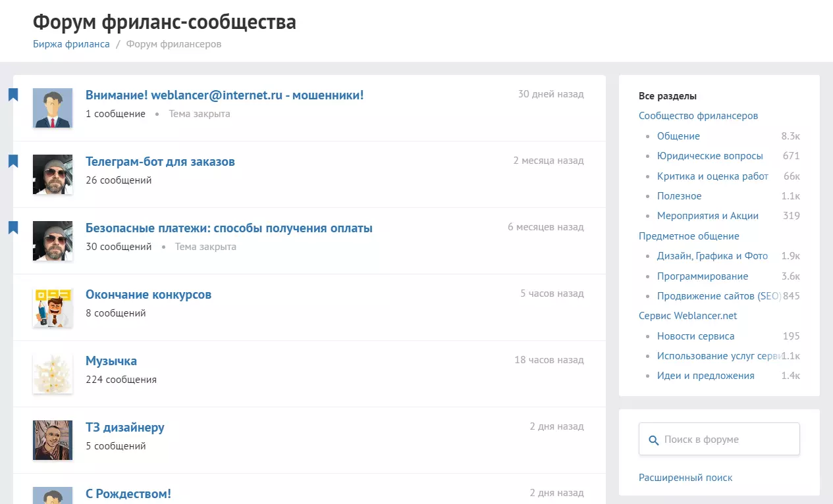833x504 pixels.
Task: Open the Программирование subsection
Action: [x=703, y=276]
